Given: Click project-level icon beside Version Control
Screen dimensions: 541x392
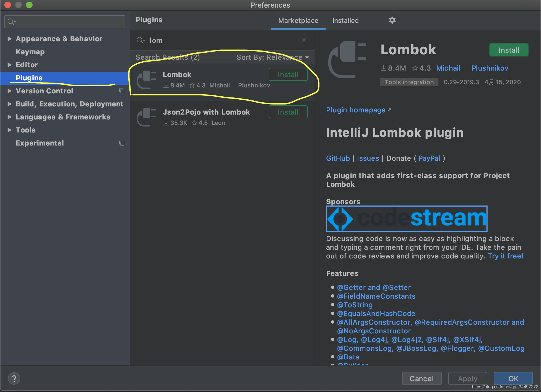Looking at the screenshot, I should click(x=122, y=91).
